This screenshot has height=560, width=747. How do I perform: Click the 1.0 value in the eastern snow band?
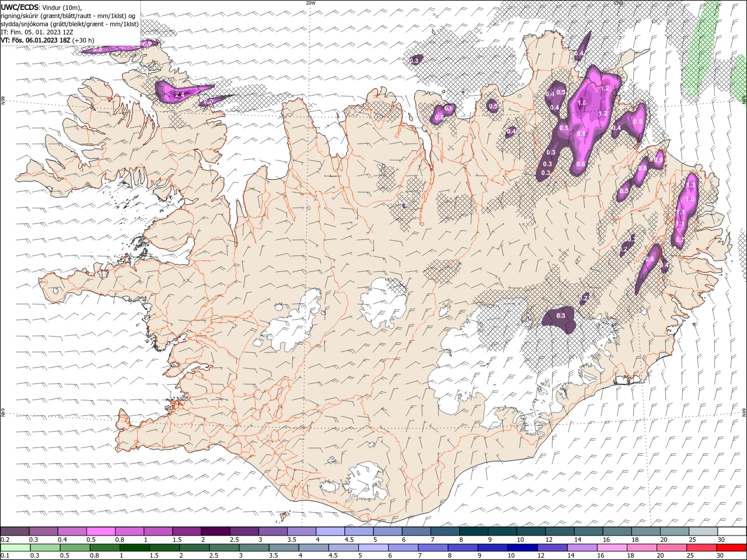pos(689,199)
